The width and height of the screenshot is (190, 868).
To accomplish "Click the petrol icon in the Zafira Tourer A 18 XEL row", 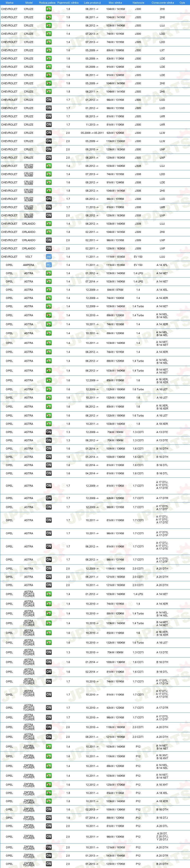I will 49,793.
